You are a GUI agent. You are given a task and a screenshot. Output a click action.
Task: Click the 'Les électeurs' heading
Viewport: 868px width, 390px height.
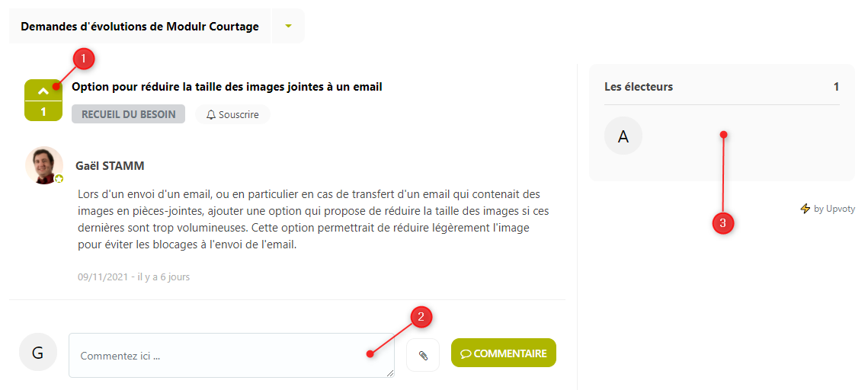click(638, 87)
